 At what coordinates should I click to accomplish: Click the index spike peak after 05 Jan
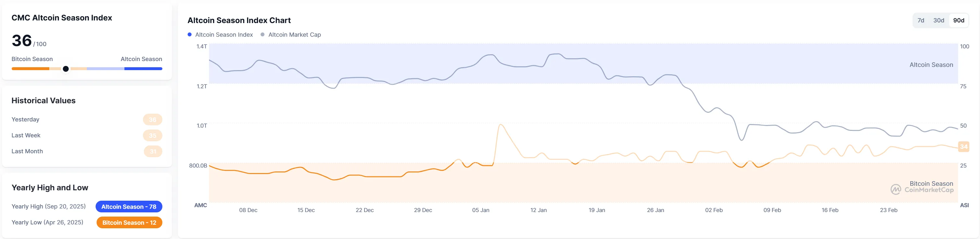(501, 125)
